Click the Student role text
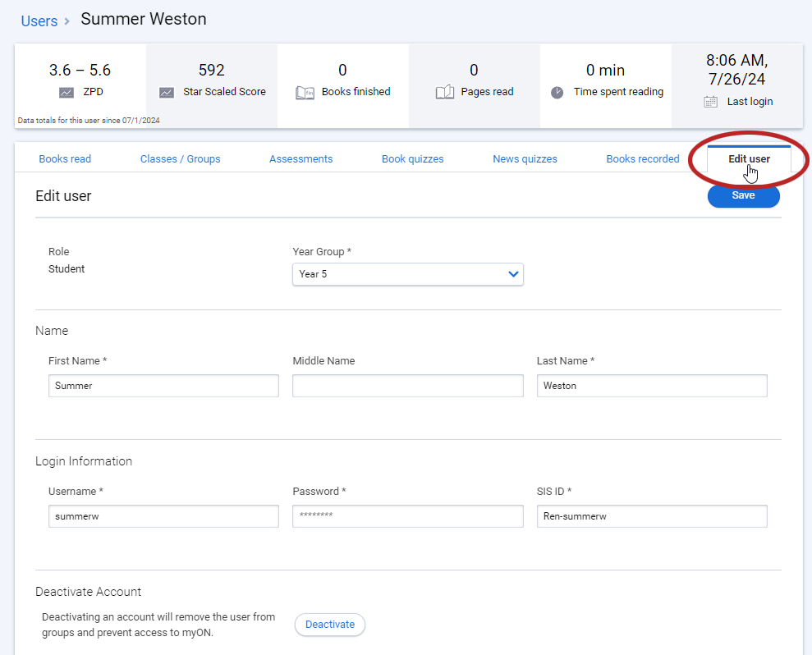The width and height of the screenshot is (812, 655). 67,268
